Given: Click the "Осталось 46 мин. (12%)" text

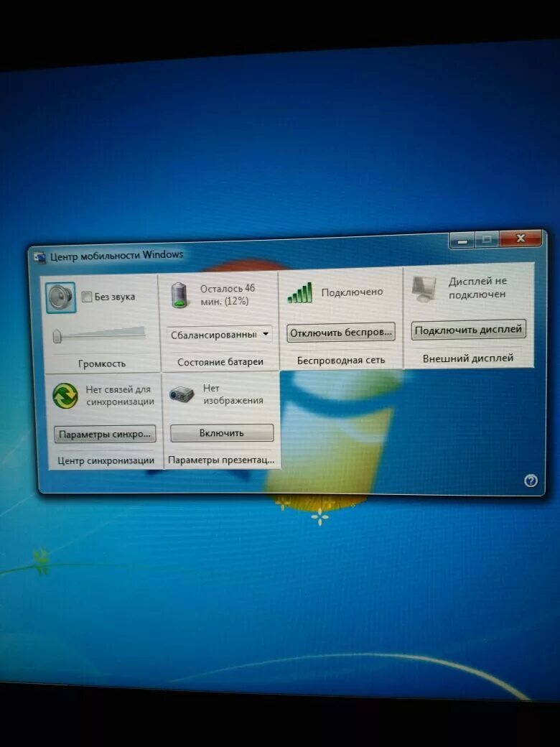Looking at the screenshot, I should [227, 294].
